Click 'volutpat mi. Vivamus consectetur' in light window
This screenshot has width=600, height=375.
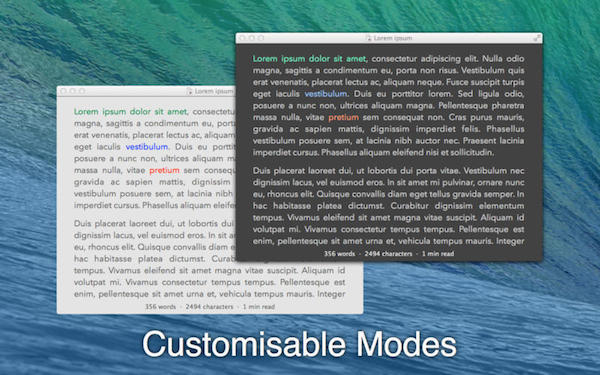pyautogui.click(x=140, y=282)
